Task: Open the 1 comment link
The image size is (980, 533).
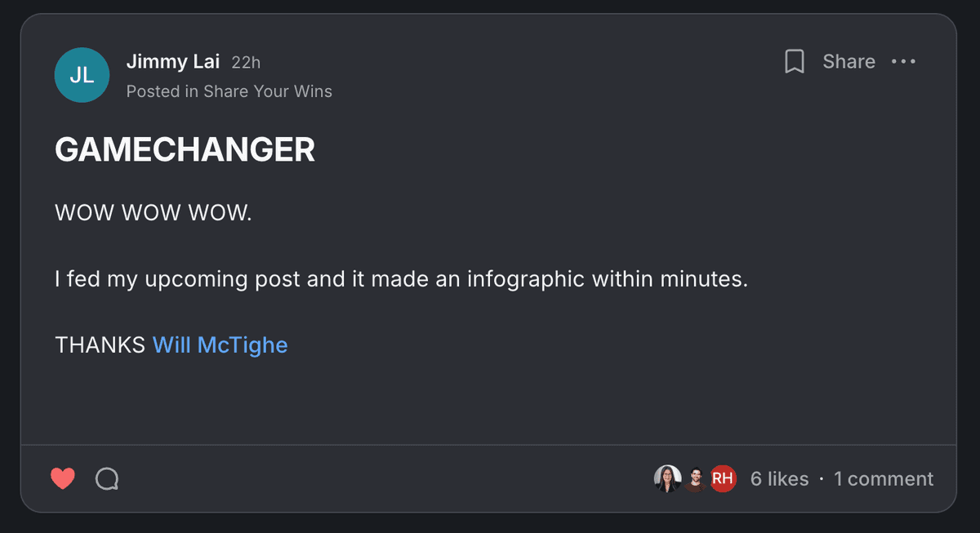Action: point(883,479)
